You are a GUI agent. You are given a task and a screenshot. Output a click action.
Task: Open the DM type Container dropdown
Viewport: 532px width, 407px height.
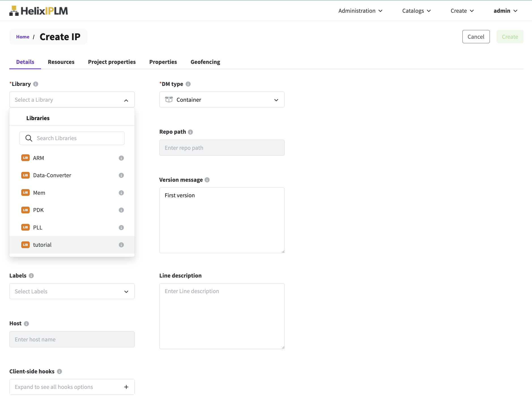click(222, 100)
